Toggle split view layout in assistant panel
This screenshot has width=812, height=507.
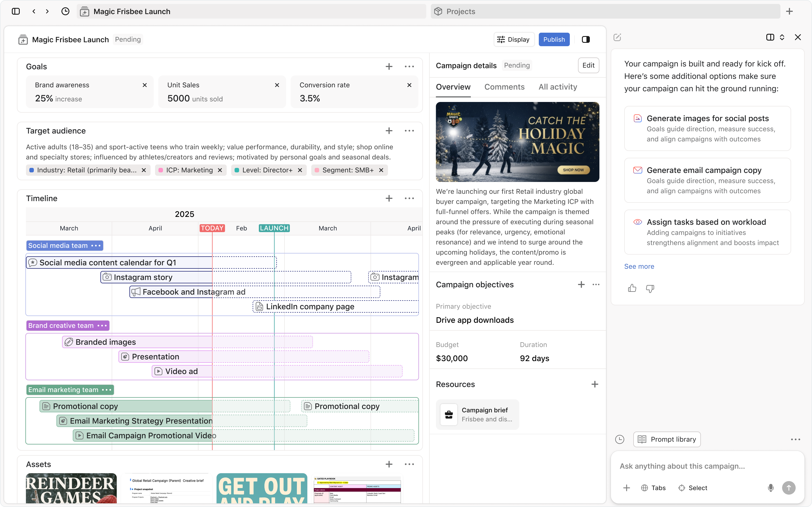pyautogui.click(x=770, y=37)
